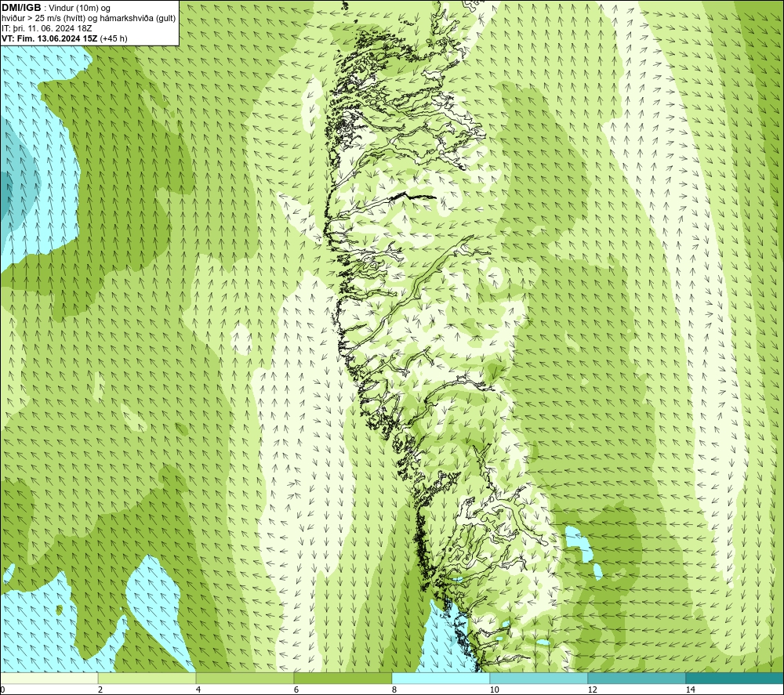Click the legend scale label '2'
This screenshot has width=784, height=695.
pos(100,690)
